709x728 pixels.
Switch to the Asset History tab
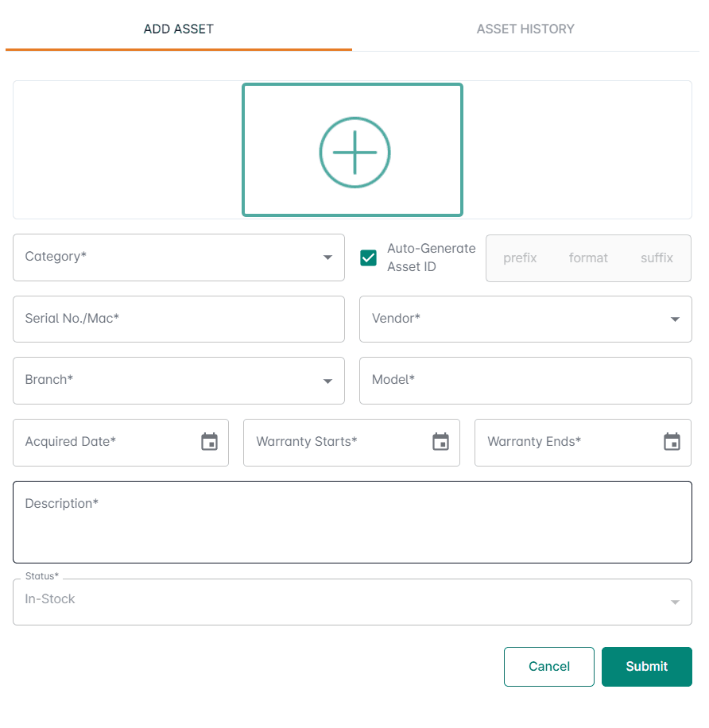coord(525,29)
